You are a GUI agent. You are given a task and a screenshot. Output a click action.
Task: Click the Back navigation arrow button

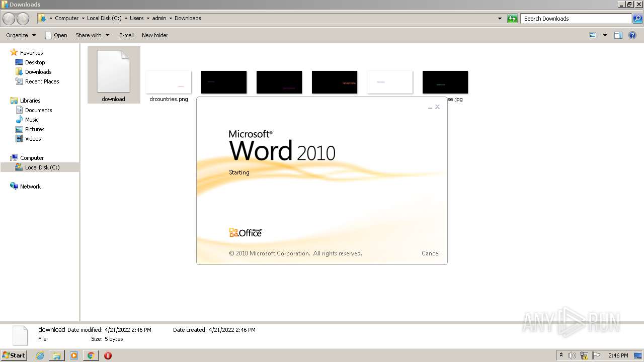(9, 19)
